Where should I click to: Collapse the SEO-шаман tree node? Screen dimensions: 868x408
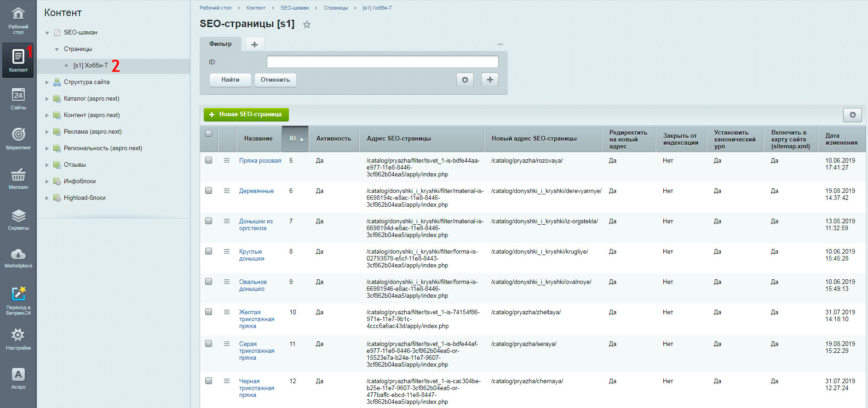47,33
